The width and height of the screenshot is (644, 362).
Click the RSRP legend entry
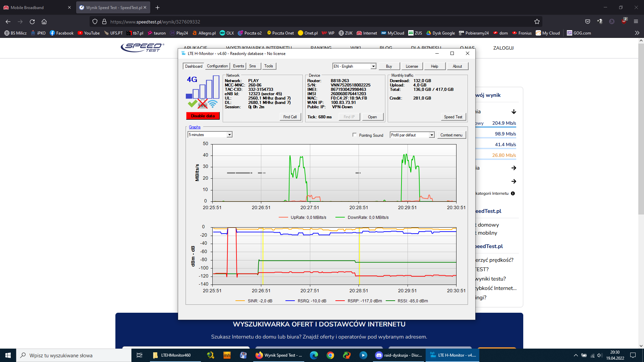(x=359, y=301)
